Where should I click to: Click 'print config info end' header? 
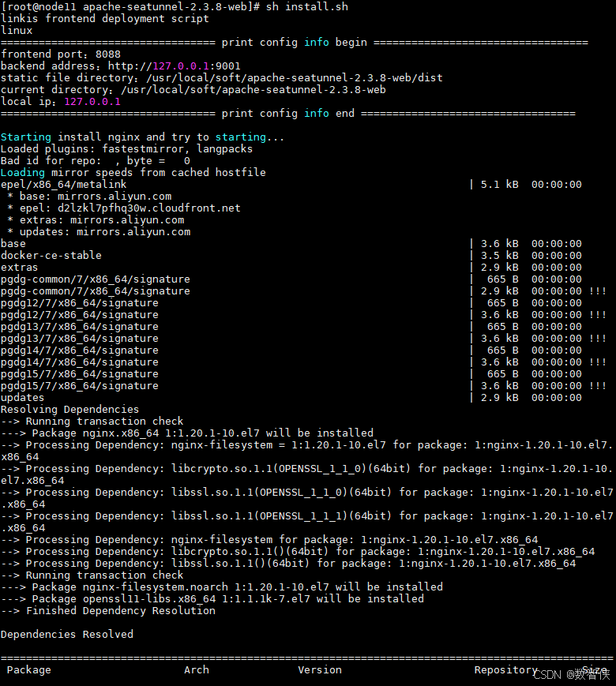[288, 113]
